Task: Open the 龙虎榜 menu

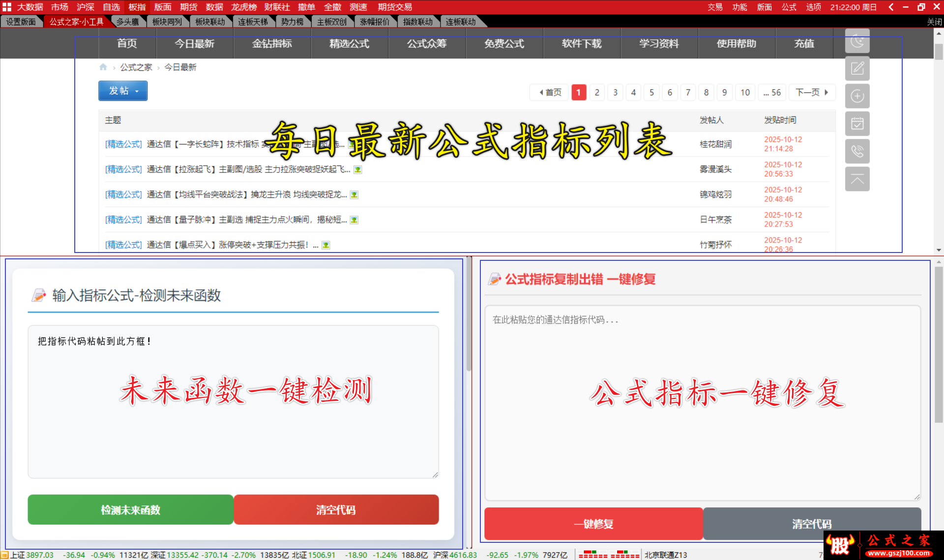Action: coord(244,7)
